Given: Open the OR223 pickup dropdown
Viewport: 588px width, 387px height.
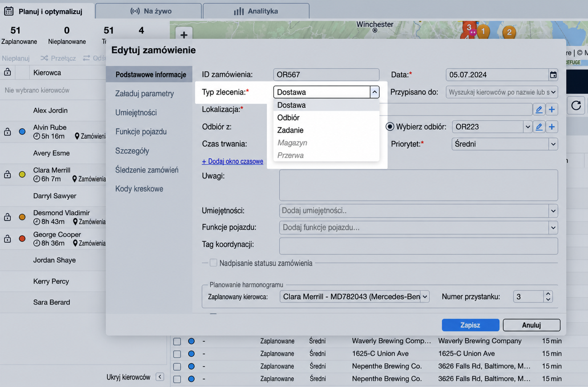Looking at the screenshot, I should pos(528,127).
